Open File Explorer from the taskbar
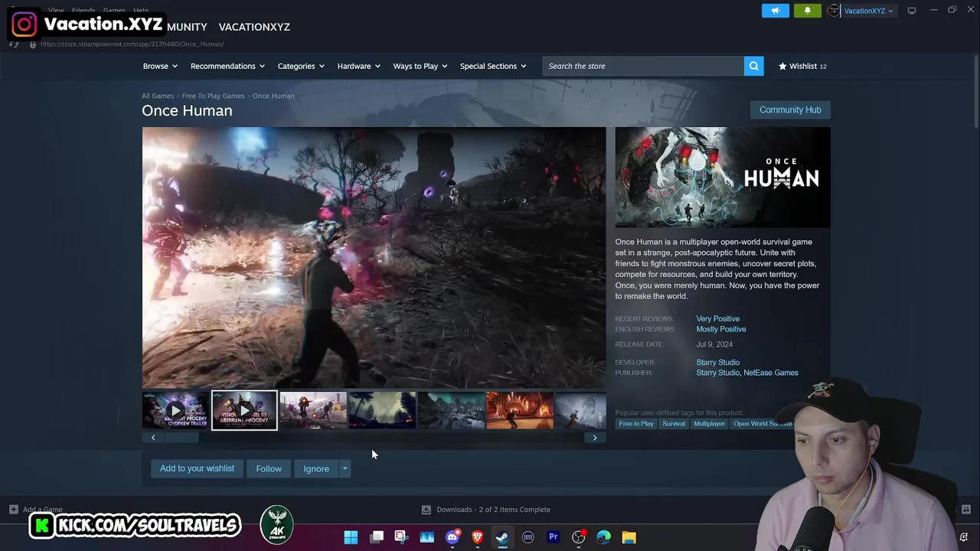The height and width of the screenshot is (551, 980). coord(629,537)
